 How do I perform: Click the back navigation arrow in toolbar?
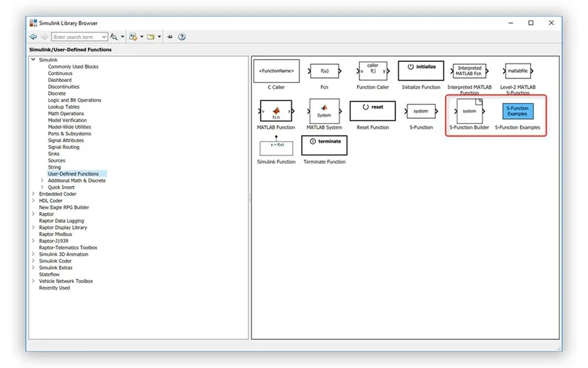pos(33,37)
